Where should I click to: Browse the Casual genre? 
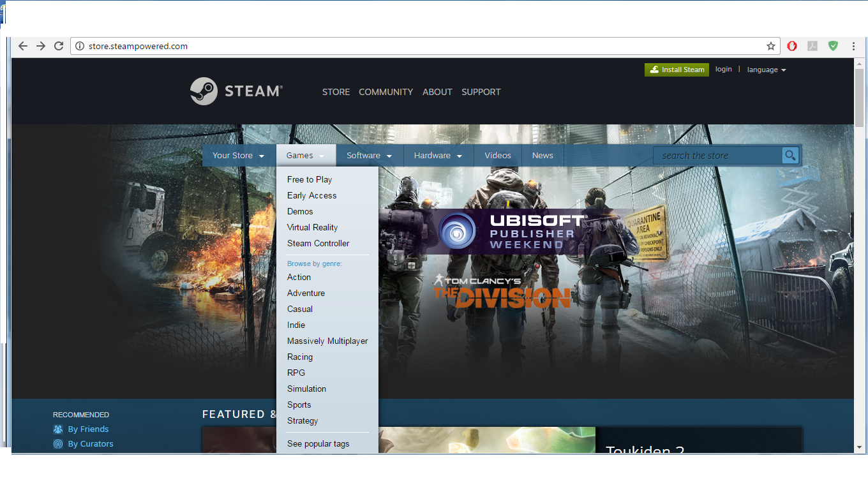click(300, 309)
